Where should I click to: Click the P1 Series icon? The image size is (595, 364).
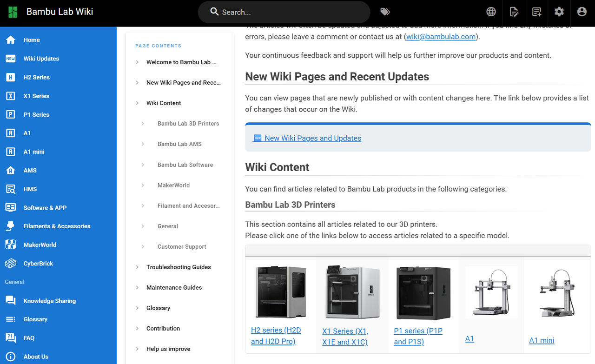click(x=11, y=114)
